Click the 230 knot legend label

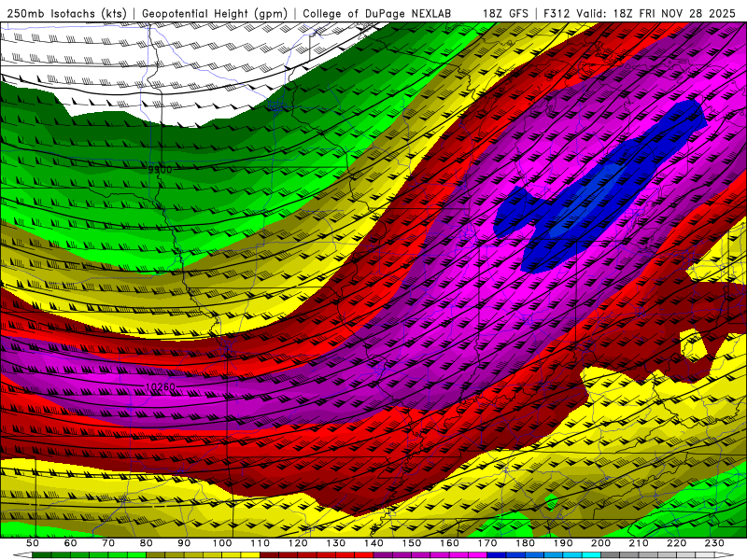point(715,543)
